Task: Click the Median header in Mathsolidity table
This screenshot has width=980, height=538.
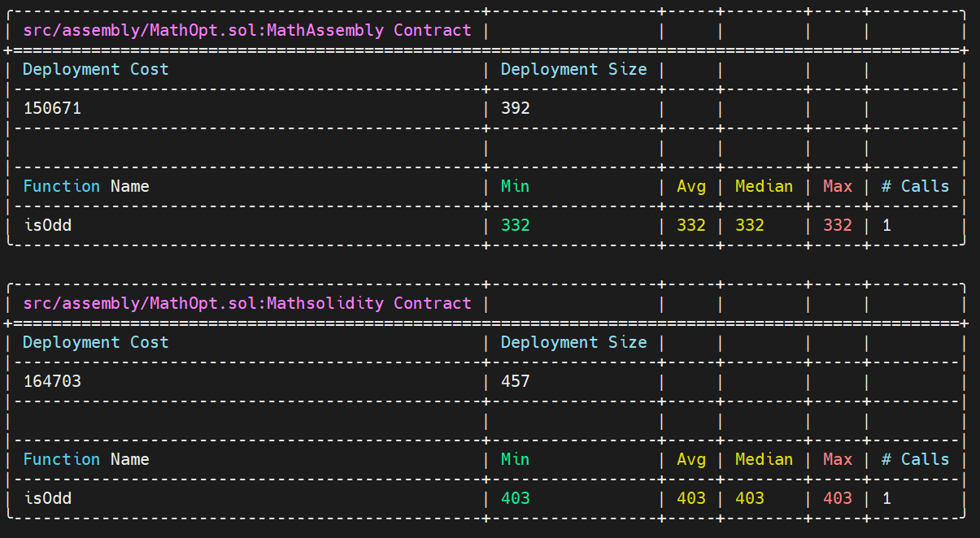Action: (x=764, y=460)
